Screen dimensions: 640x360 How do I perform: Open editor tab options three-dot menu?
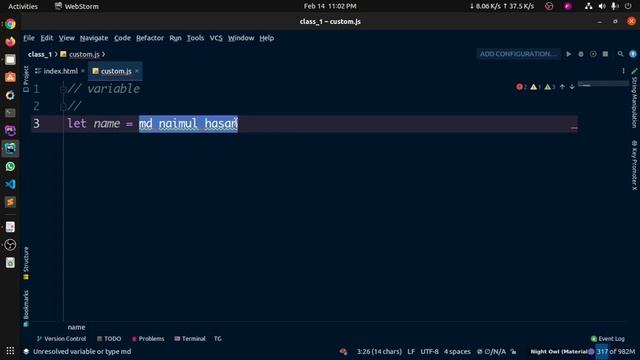point(623,71)
